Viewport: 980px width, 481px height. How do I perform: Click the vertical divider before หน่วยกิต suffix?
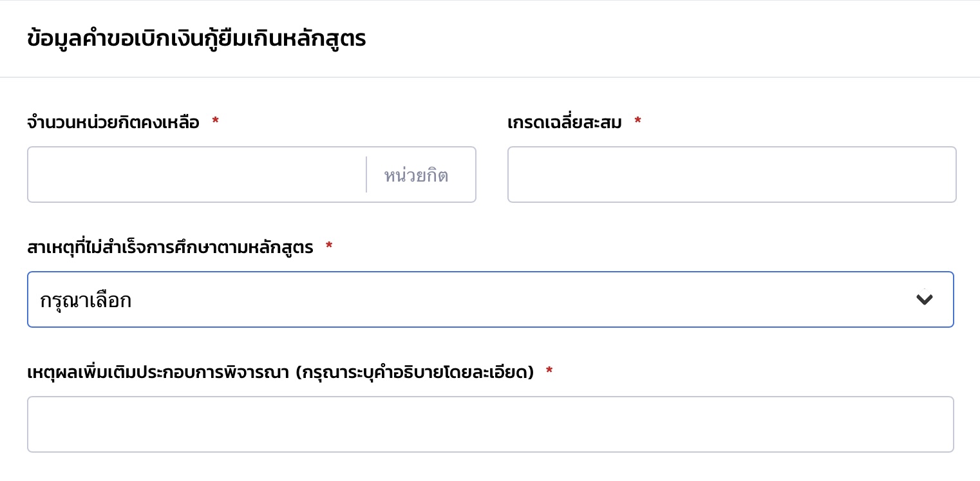click(x=366, y=174)
